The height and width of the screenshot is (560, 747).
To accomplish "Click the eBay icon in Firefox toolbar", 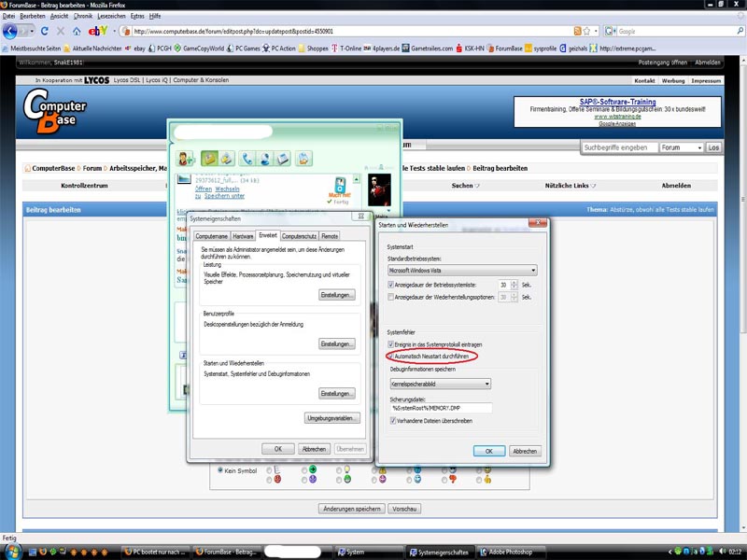I will click(98, 31).
